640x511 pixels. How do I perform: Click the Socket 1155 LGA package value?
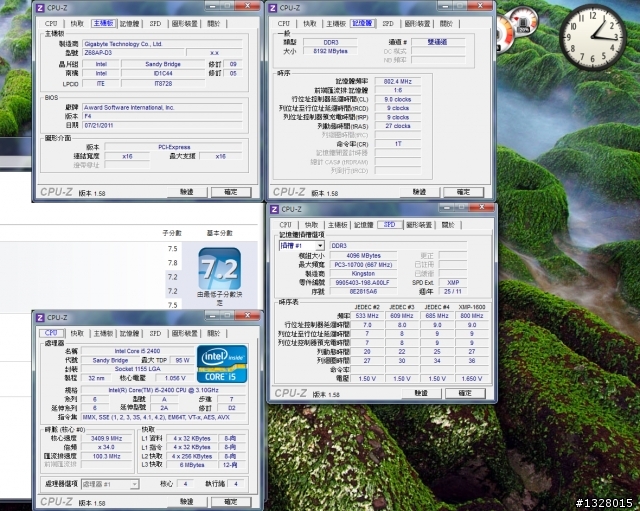coord(137,369)
